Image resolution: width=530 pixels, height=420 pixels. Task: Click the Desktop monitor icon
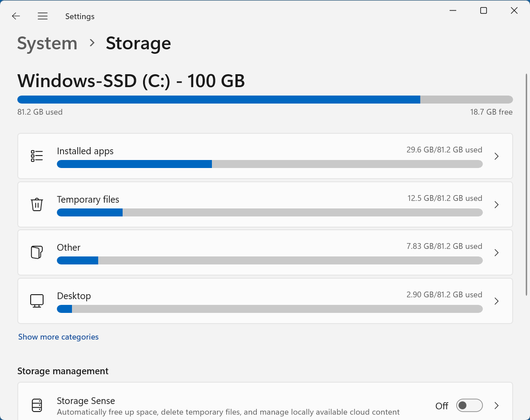coord(37,300)
